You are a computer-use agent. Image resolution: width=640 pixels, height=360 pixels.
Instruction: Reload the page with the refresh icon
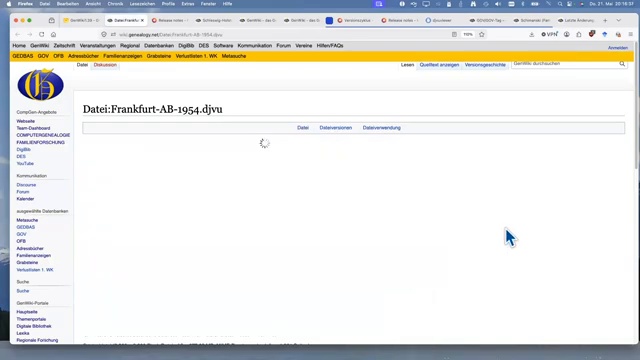tap(42, 35)
